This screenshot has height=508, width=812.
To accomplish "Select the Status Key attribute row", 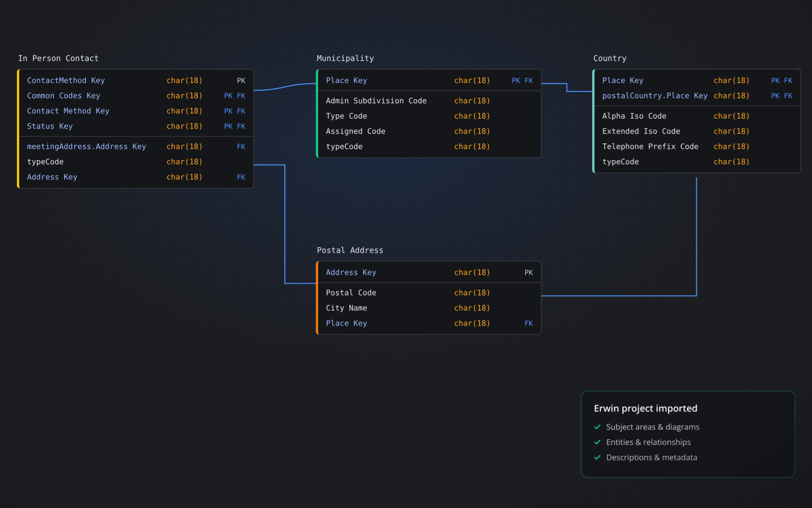I will tap(136, 126).
